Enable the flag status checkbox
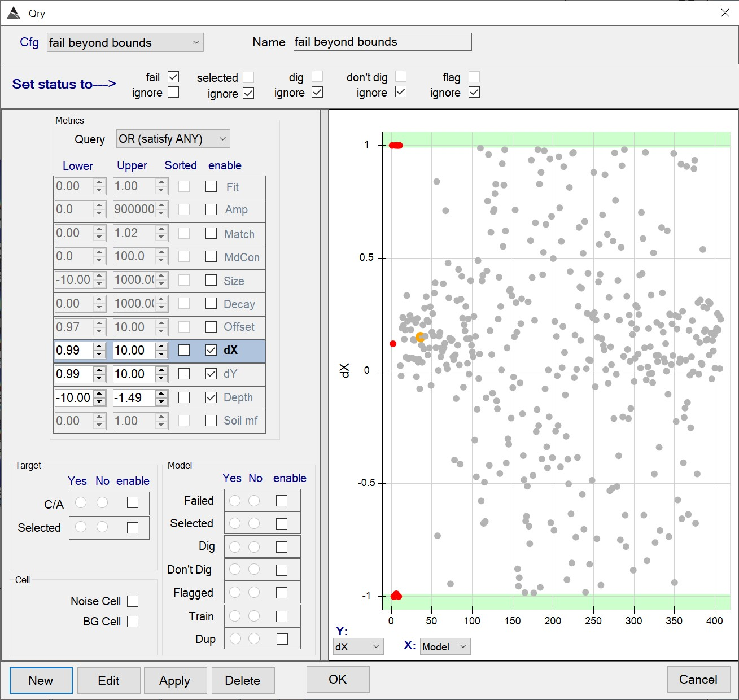This screenshot has height=700, width=739. 474,76
